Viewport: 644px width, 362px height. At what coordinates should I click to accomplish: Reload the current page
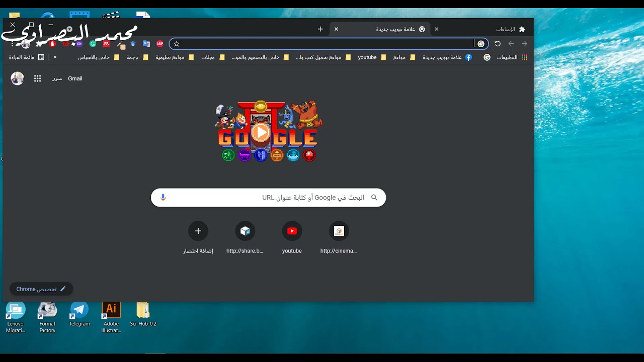498,44
